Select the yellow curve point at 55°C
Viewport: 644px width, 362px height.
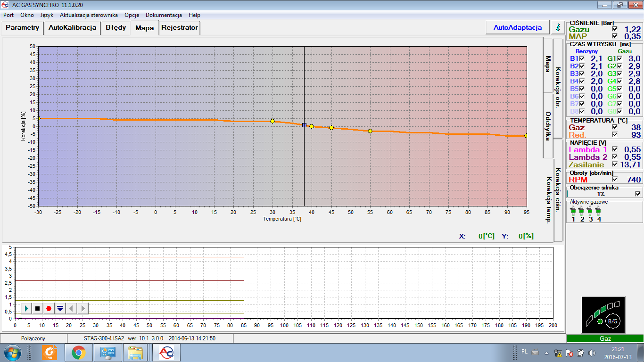(x=370, y=131)
